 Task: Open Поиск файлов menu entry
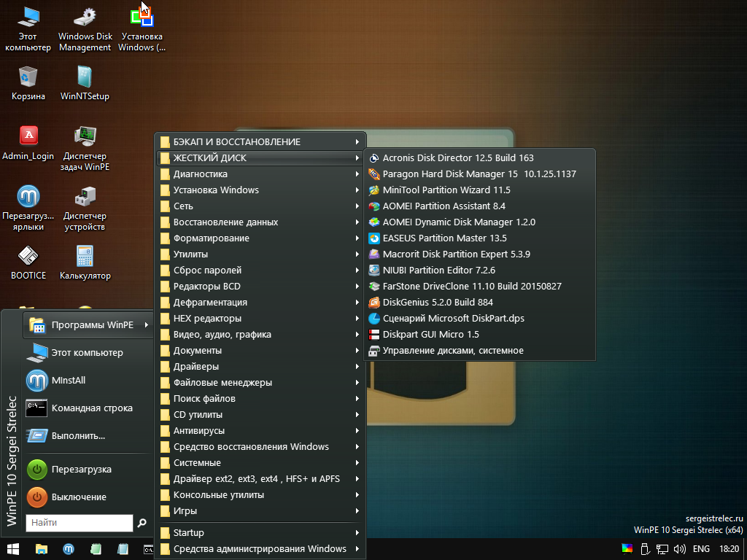tap(260, 399)
